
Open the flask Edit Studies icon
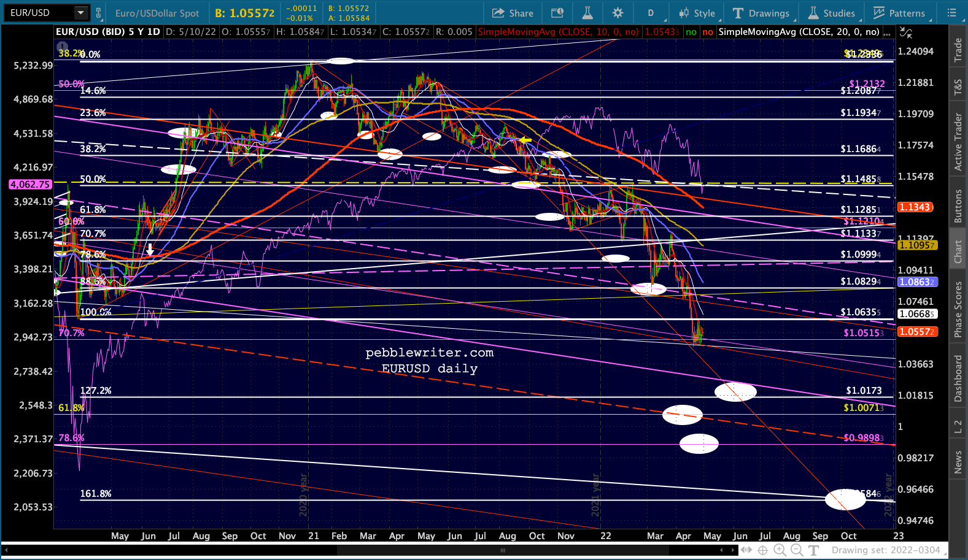587,13
